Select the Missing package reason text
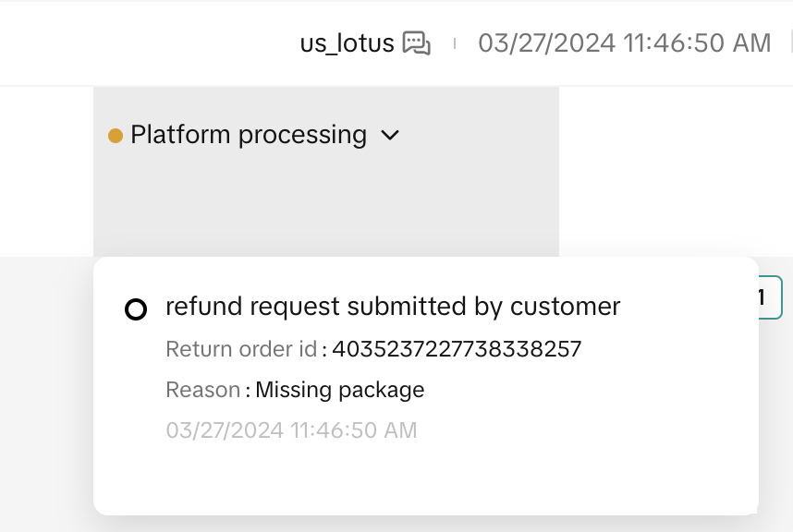This screenshot has height=532, width=793. point(340,390)
